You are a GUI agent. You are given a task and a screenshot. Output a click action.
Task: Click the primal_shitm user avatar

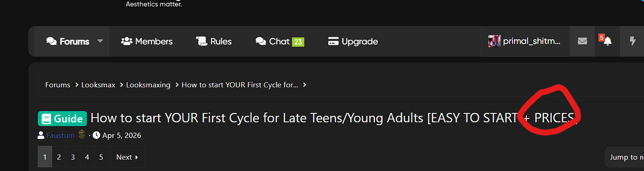click(495, 41)
